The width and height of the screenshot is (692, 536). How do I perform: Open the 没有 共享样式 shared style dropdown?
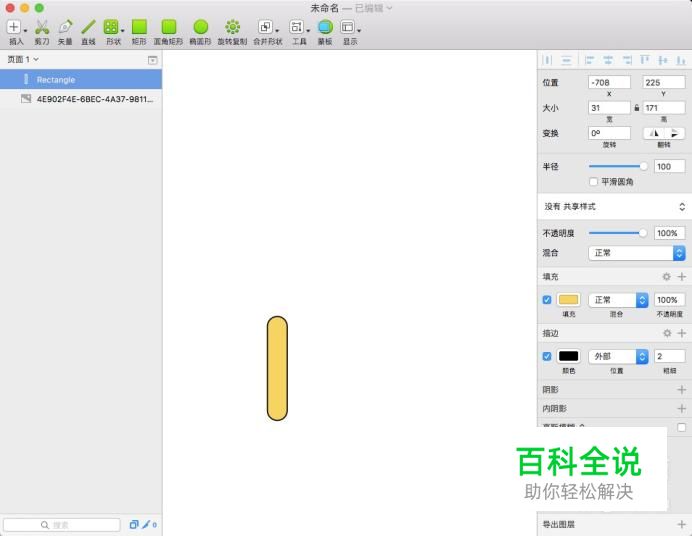click(614, 206)
